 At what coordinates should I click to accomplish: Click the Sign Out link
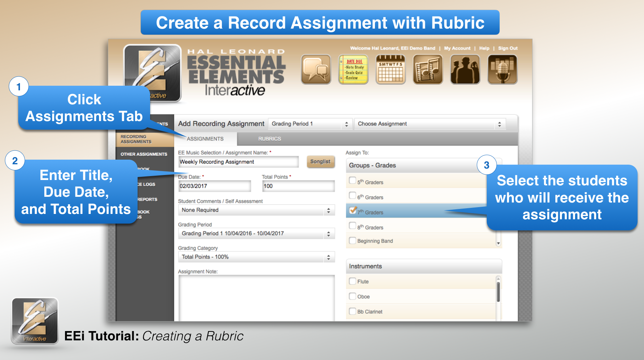coord(508,48)
